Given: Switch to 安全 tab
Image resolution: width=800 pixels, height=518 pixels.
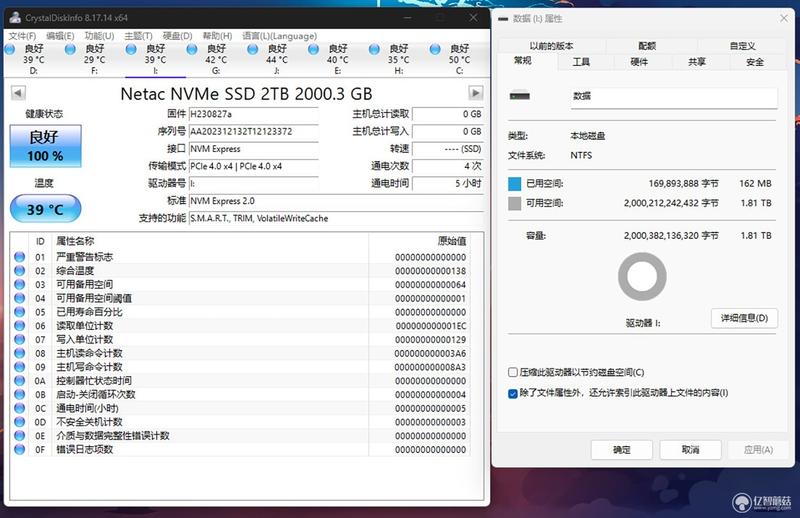Looking at the screenshot, I should click(x=755, y=62).
